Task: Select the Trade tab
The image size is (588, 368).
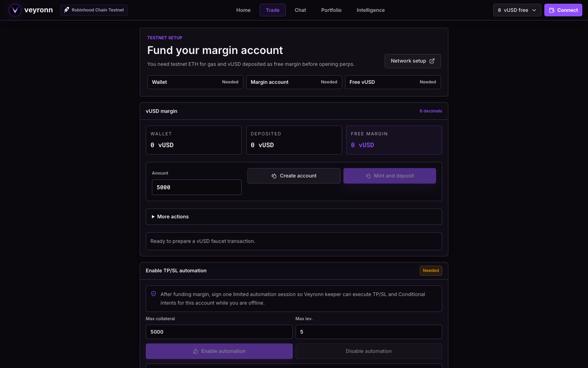Action: click(x=273, y=10)
